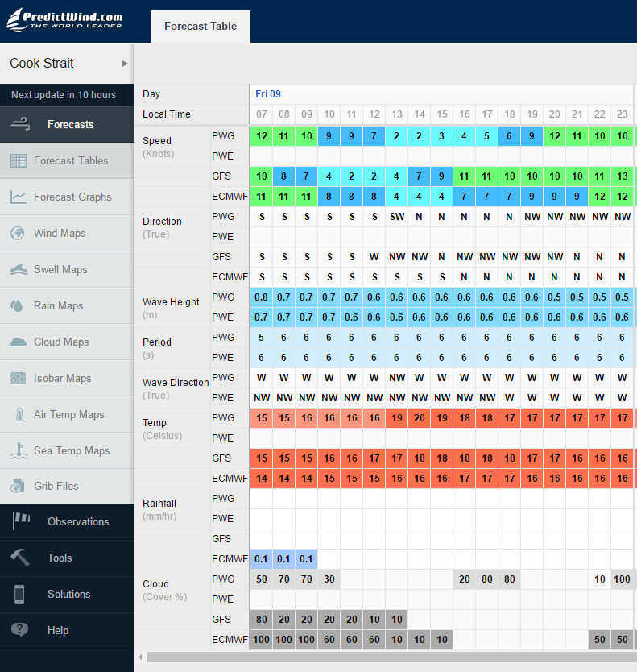Click the Cloud Maps cloud icon
The height and width of the screenshot is (672, 637).
19,342
